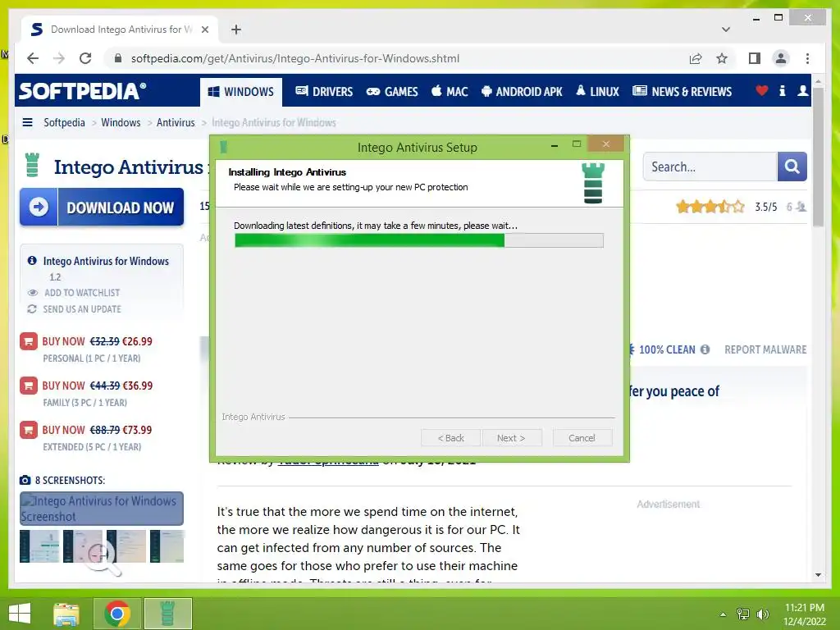Click the Back button in the installer
Image resolution: width=840 pixels, height=630 pixels.
pyautogui.click(x=450, y=438)
